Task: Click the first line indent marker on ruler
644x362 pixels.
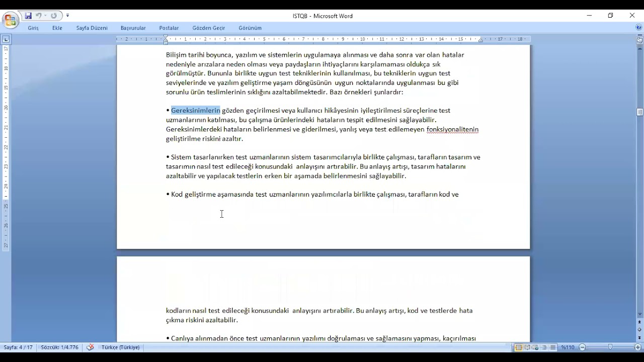Action: (166, 37)
